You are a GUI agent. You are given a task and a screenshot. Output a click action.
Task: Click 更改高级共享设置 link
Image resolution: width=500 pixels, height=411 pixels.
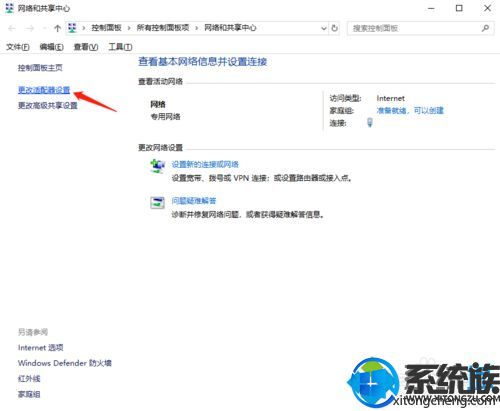[48, 106]
